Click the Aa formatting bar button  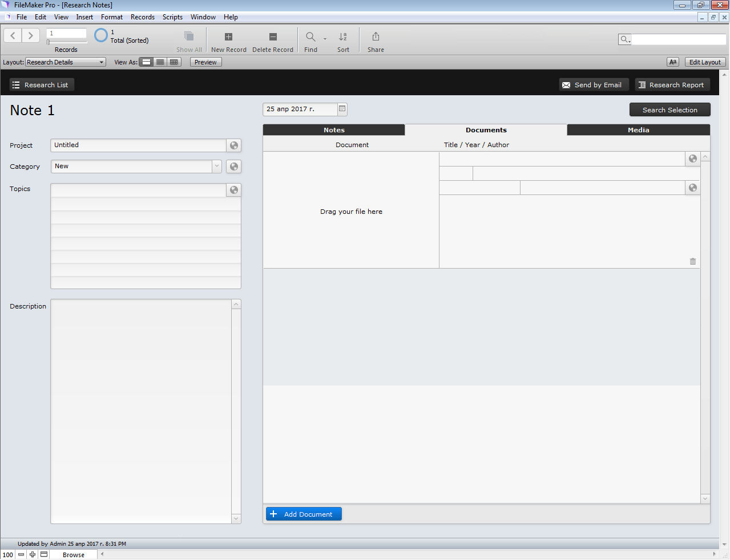tap(673, 62)
